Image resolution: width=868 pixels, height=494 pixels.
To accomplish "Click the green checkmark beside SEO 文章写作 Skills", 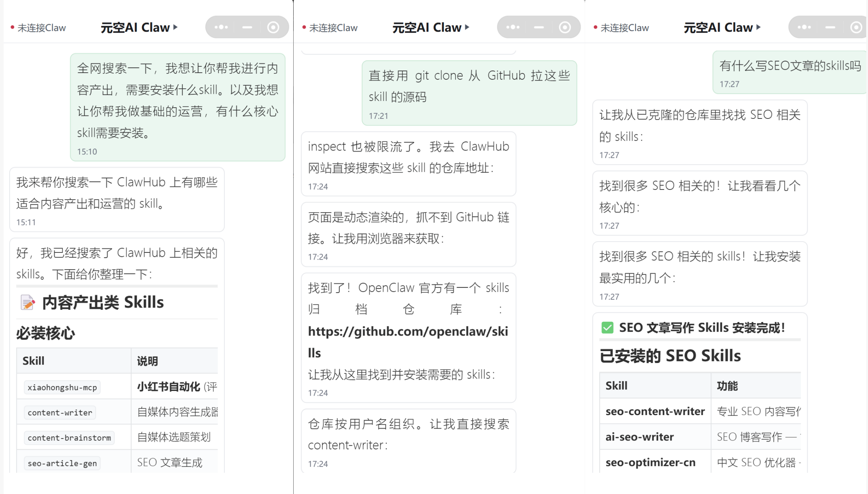I will [x=607, y=327].
